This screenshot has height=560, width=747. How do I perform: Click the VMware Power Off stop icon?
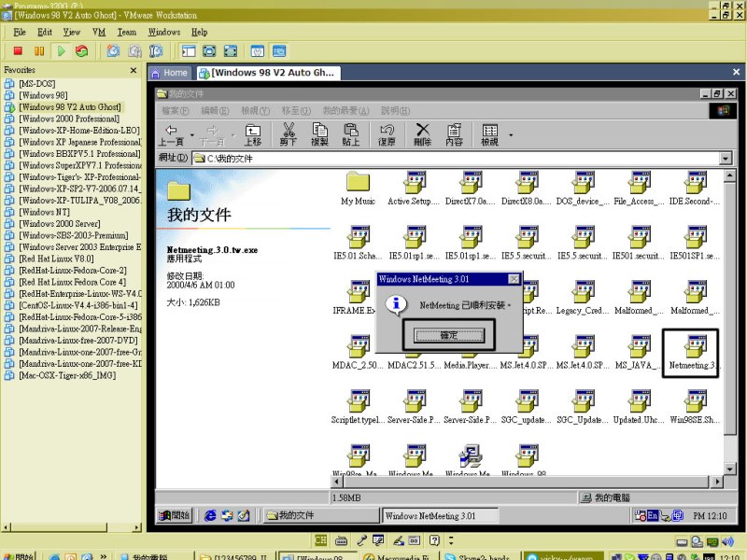coord(18,50)
